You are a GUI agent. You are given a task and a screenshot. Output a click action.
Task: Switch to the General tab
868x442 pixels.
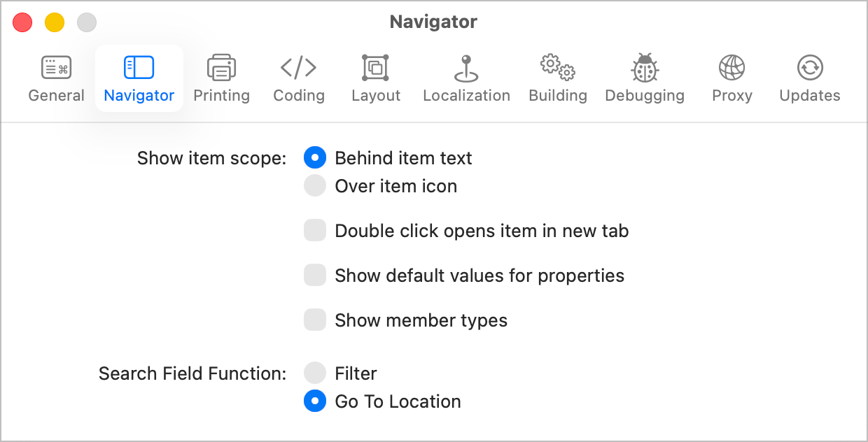[56, 77]
